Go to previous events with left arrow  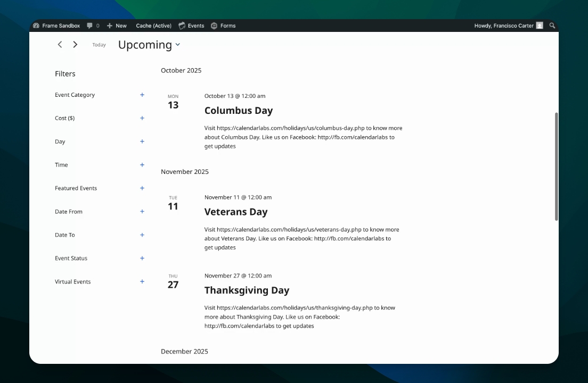coord(60,45)
